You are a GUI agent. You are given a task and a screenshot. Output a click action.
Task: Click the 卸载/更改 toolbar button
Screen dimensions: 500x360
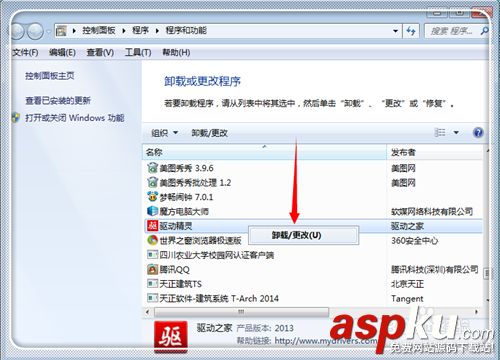pos(209,133)
